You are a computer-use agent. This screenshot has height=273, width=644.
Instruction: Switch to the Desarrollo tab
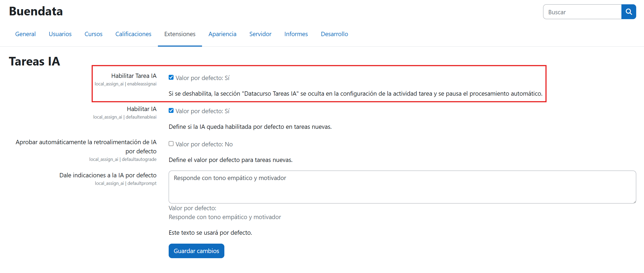coord(334,34)
